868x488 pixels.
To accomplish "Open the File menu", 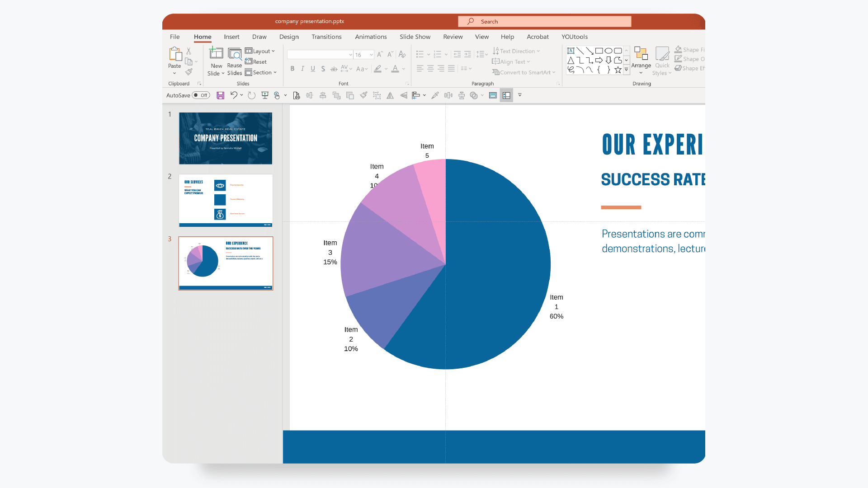I will click(x=175, y=37).
